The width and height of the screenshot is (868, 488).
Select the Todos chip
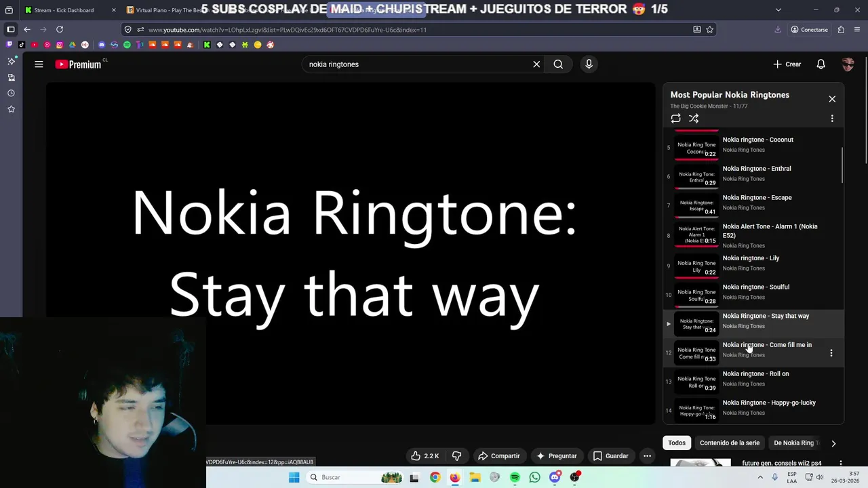[677, 443]
